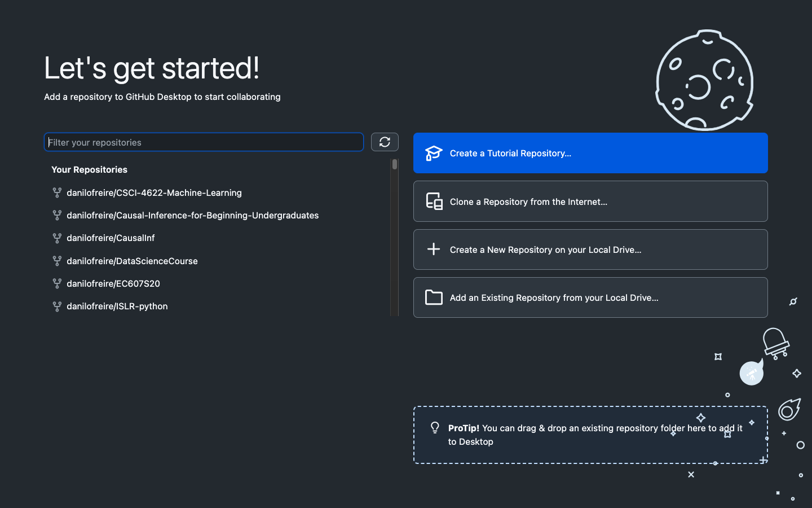The width and height of the screenshot is (812, 508).
Task: Create a Tutorial Repository
Action: [590, 153]
